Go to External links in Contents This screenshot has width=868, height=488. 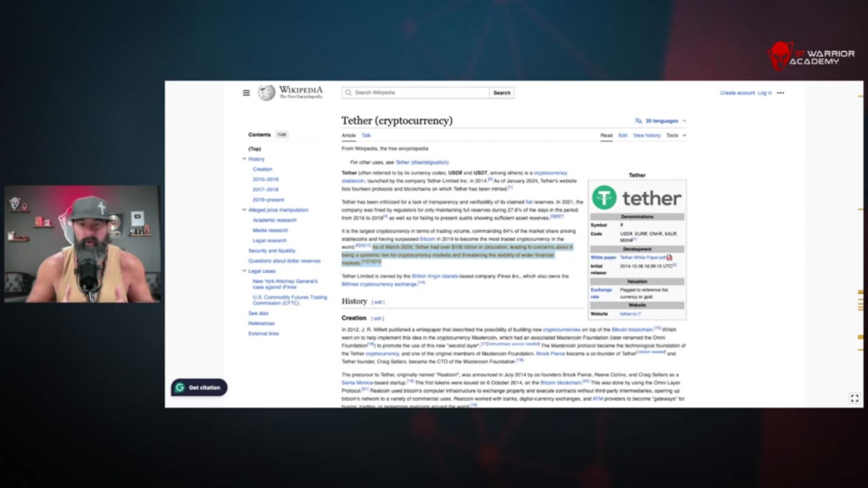click(x=264, y=333)
